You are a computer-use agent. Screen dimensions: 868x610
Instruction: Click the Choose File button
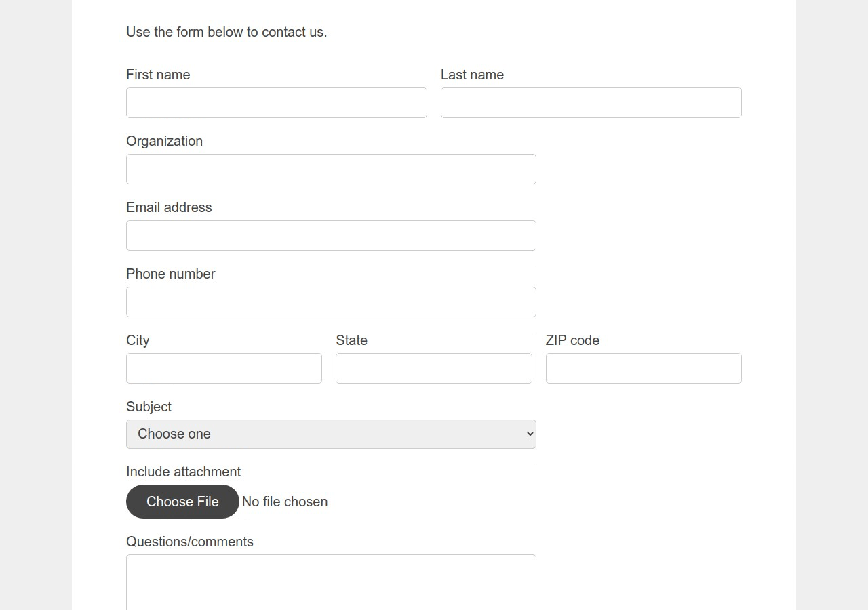(x=182, y=502)
